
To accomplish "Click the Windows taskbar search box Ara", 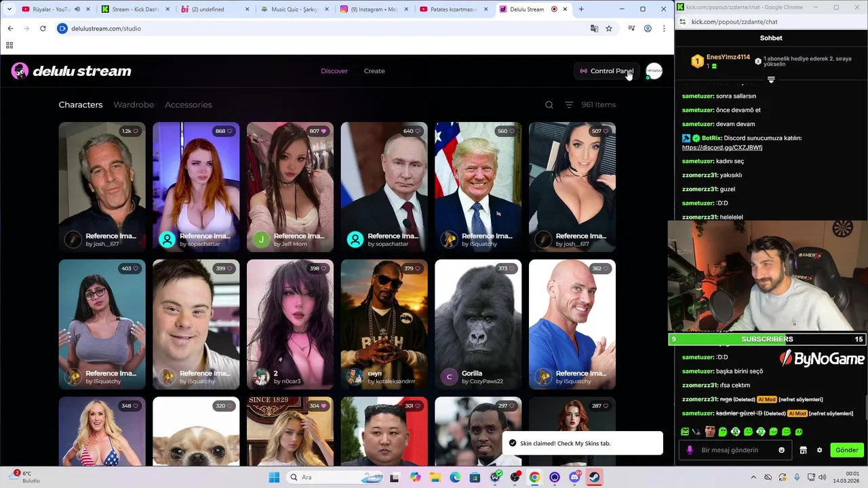I will point(336,477).
